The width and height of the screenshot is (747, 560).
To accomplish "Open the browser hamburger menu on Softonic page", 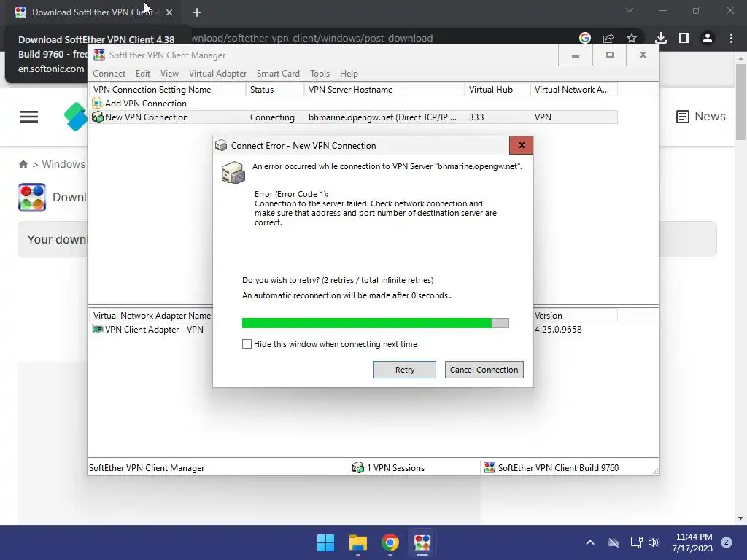I will tap(29, 117).
